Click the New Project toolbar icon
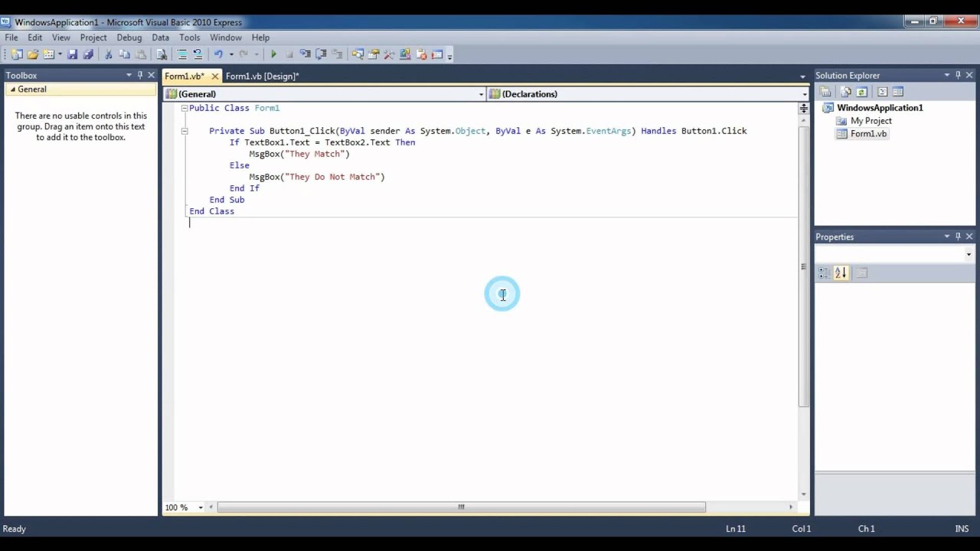Image resolution: width=980 pixels, height=551 pixels. click(x=16, y=54)
